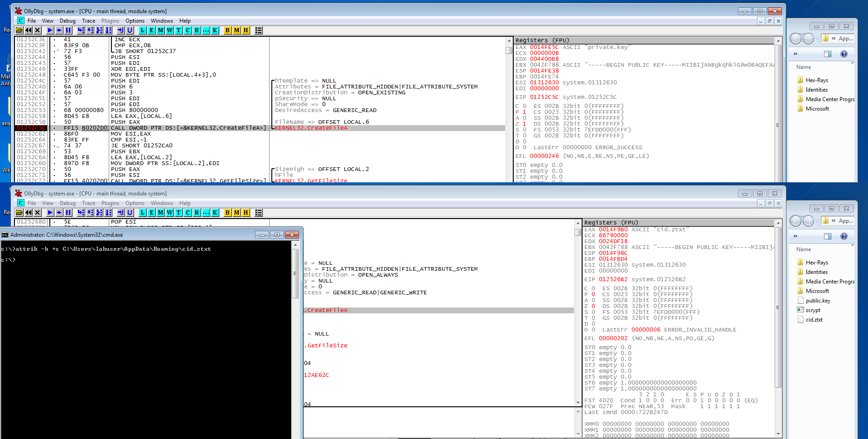The height and width of the screenshot is (439, 868).
Task: Select public.key file in bottom Explorer
Action: click(818, 301)
